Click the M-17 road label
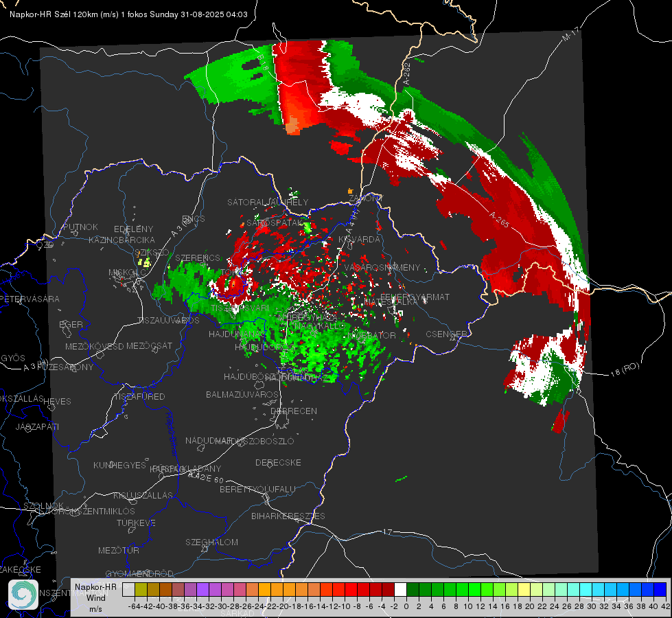Image resolution: width=672 pixels, height=618 pixels. 570,34
